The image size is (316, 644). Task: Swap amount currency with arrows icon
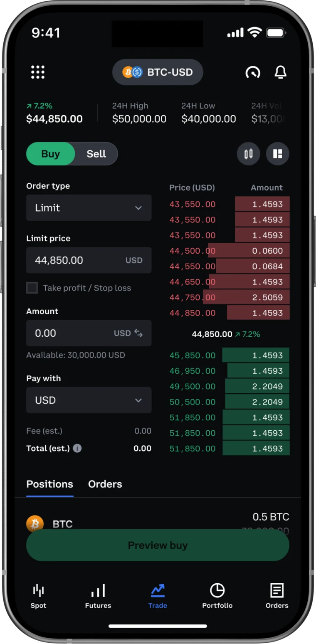[x=138, y=333]
